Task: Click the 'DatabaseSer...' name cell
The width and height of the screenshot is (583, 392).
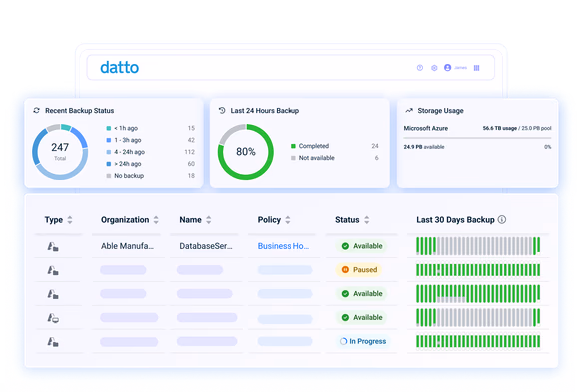Action: (x=206, y=246)
